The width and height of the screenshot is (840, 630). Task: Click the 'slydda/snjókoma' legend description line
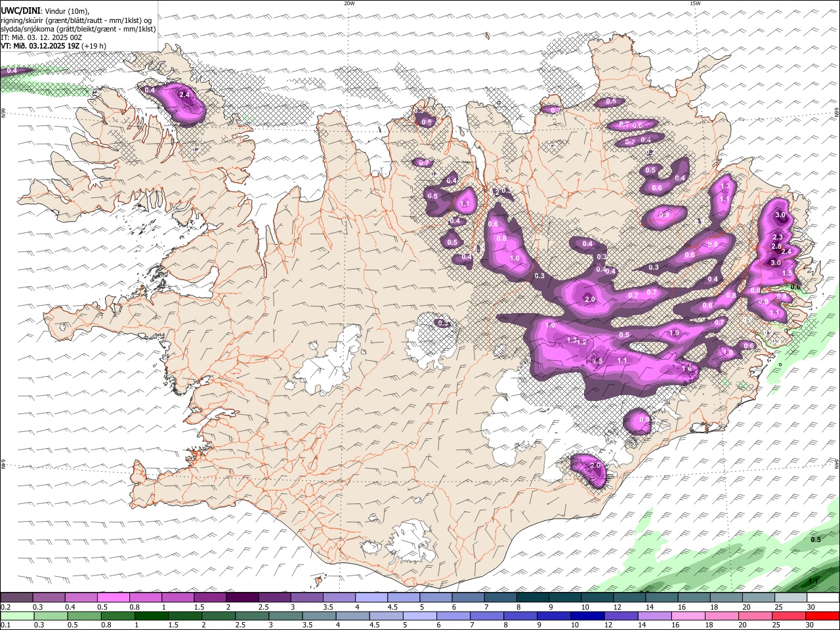79,29
